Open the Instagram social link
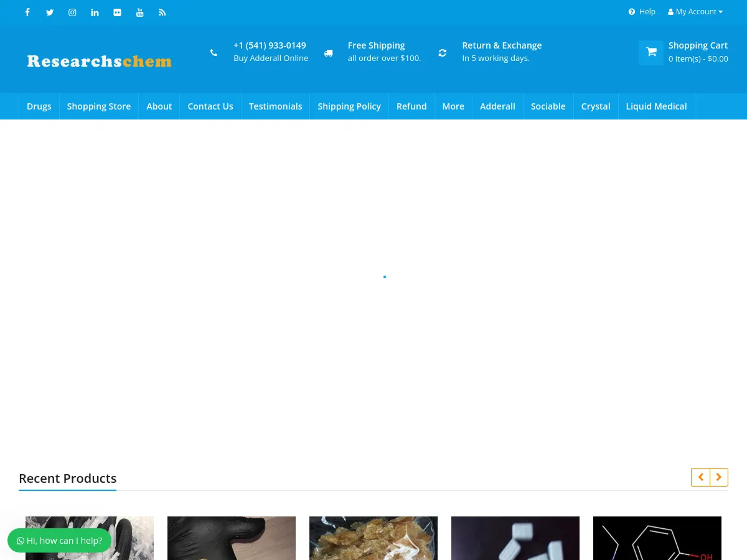This screenshot has width=747, height=560. pyautogui.click(x=72, y=12)
